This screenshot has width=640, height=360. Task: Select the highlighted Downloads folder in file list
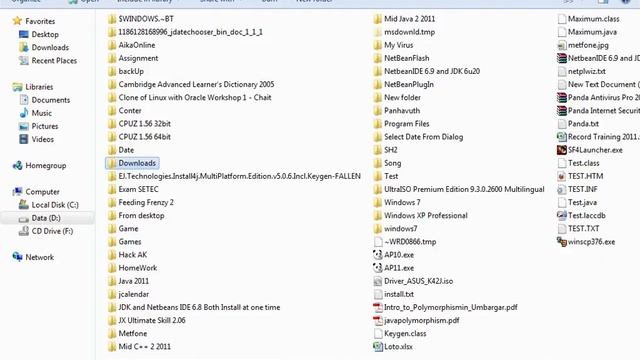coord(132,163)
